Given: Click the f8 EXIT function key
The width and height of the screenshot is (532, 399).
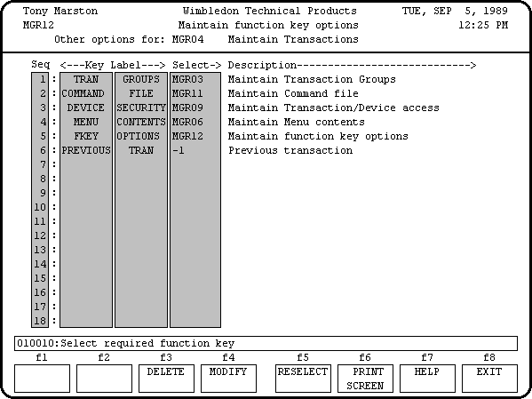Looking at the screenshot, I should pyautogui.click(x=489, y=379).
